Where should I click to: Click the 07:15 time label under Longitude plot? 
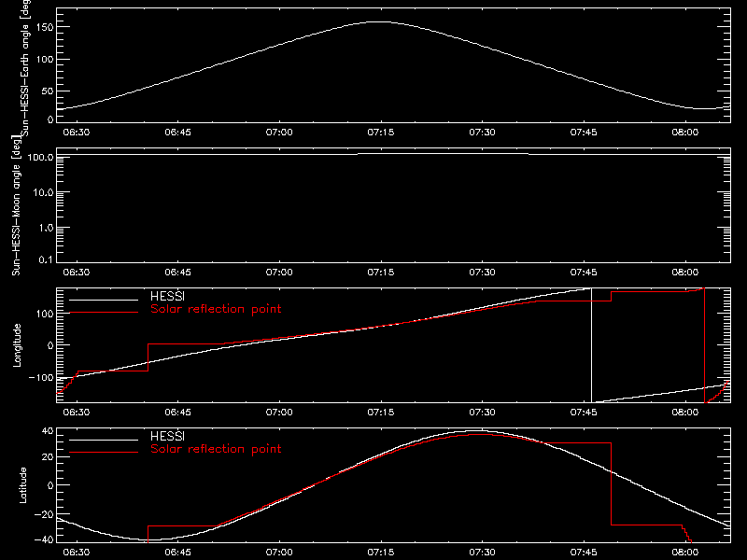[381, 412]
